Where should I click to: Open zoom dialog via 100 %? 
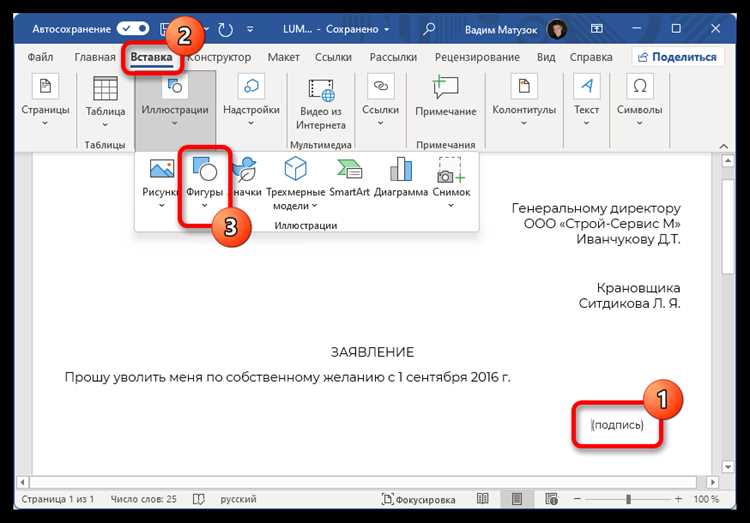point(706,499)
